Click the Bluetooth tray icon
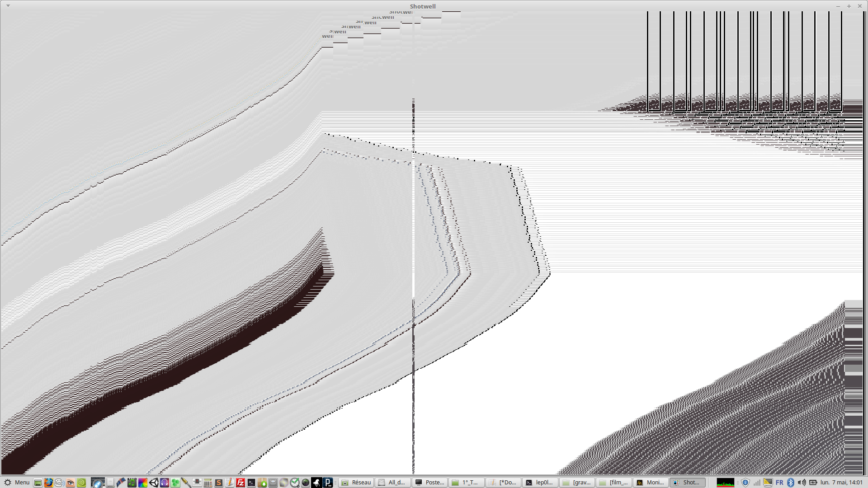Viewport: 868px width, 488px height. pos(791,483)
